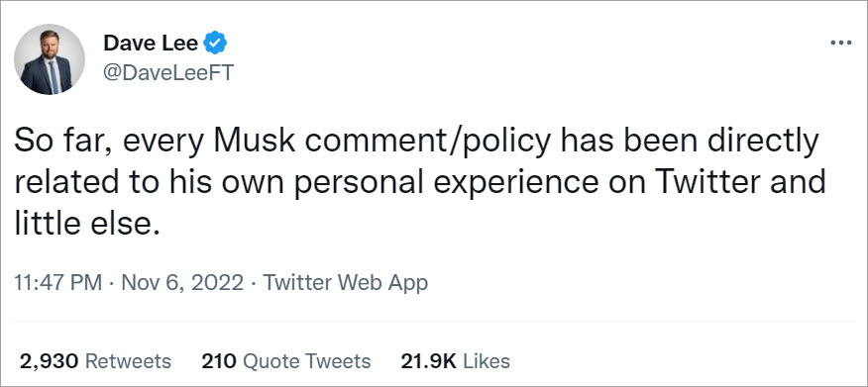
Task: Open the three-dot more options menu
Action: (x=841, y=44)
